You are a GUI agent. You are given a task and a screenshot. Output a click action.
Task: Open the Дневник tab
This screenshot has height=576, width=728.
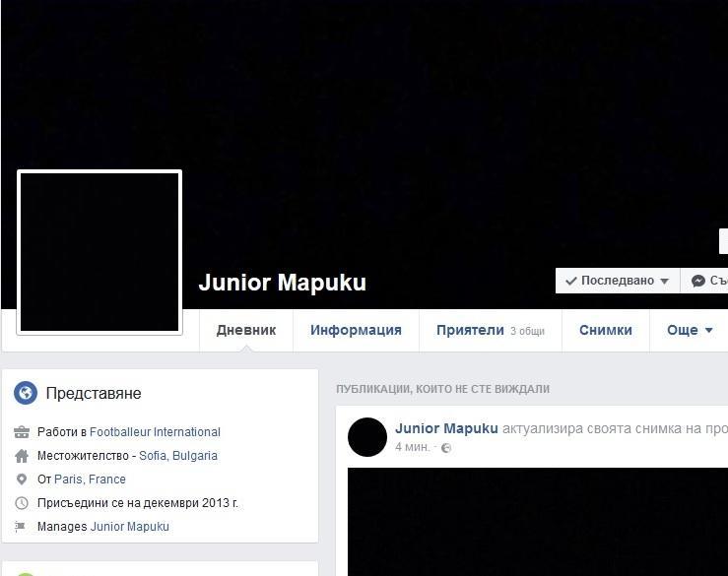[246, 330]
